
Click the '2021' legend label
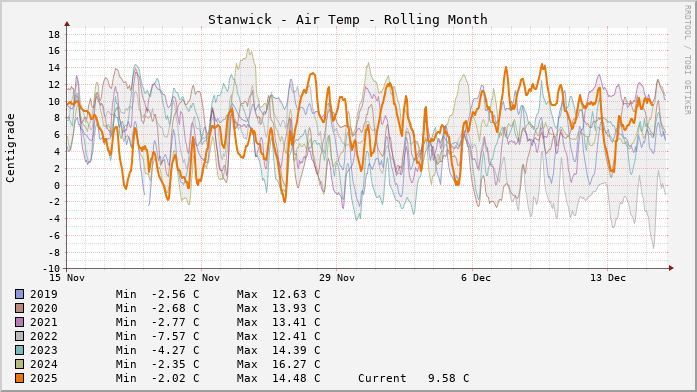point(44,322)
